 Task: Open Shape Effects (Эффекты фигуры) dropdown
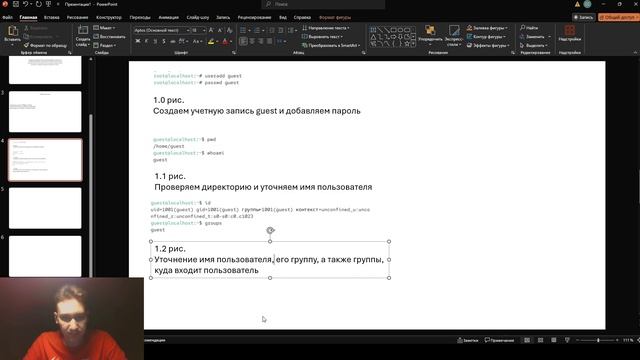(488, 46)
